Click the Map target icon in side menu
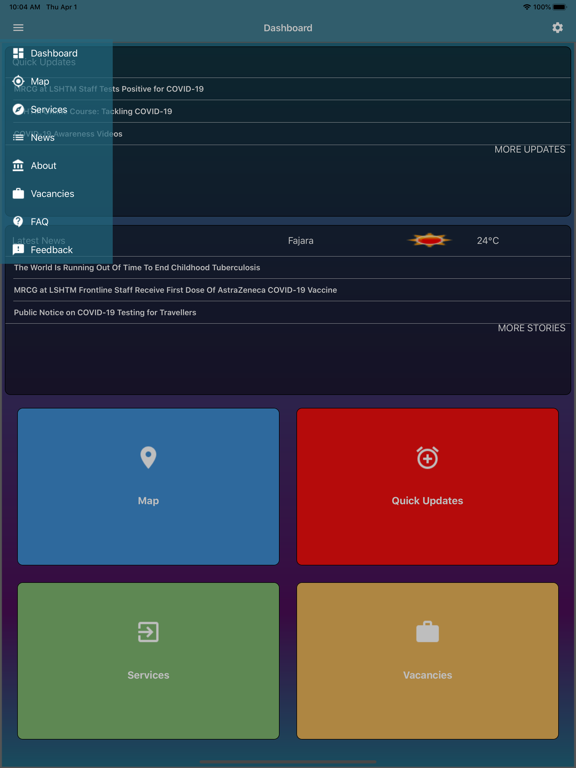The image size is (576, 768). tap(18, 81)
